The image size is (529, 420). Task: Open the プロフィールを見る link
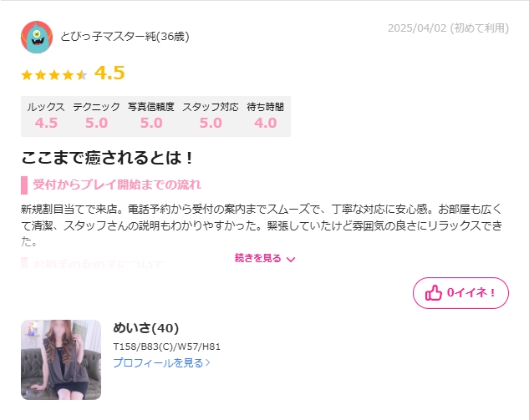pos(161,362)
